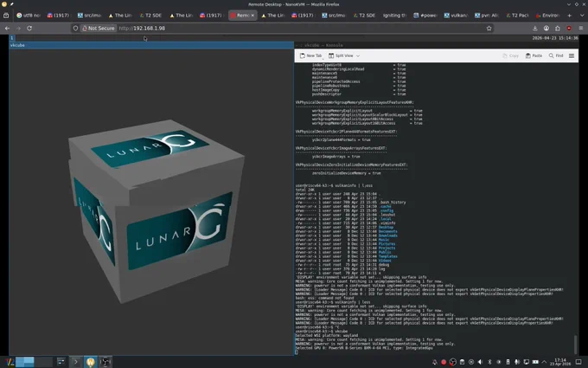Click the notifications bell in remote tray
The height and width of the screenshot is (368, 588).
click(435, 362)
